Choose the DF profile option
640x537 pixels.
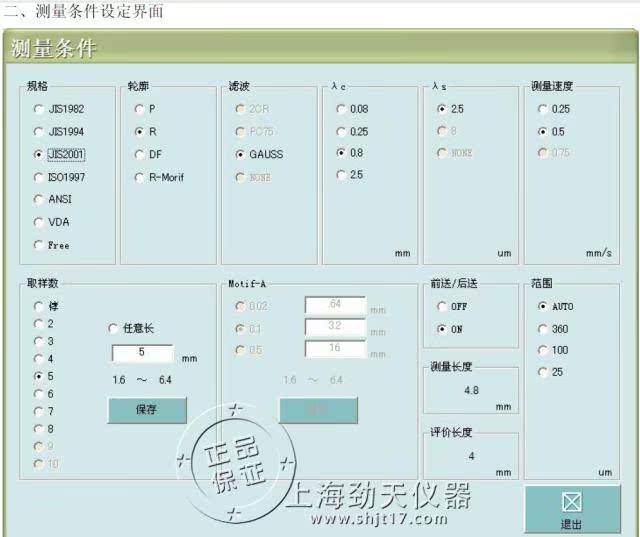(x=140, y=154)
